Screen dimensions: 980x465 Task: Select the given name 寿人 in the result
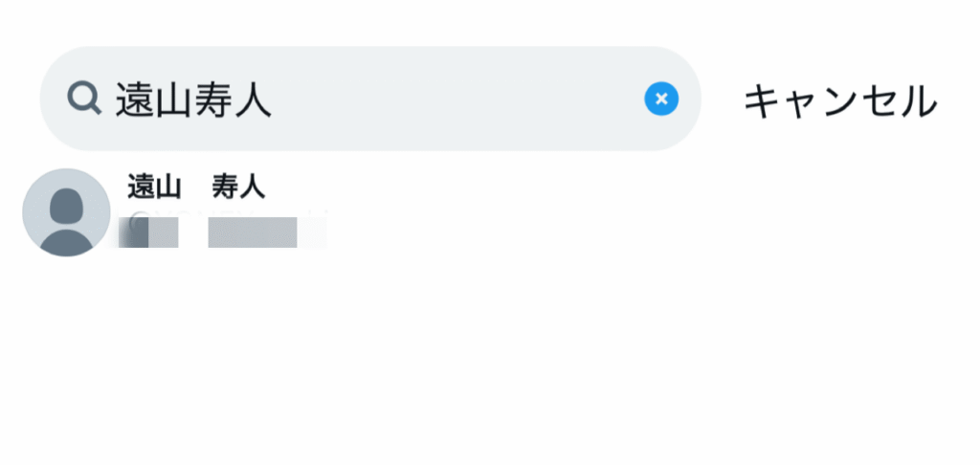[238, 187]
